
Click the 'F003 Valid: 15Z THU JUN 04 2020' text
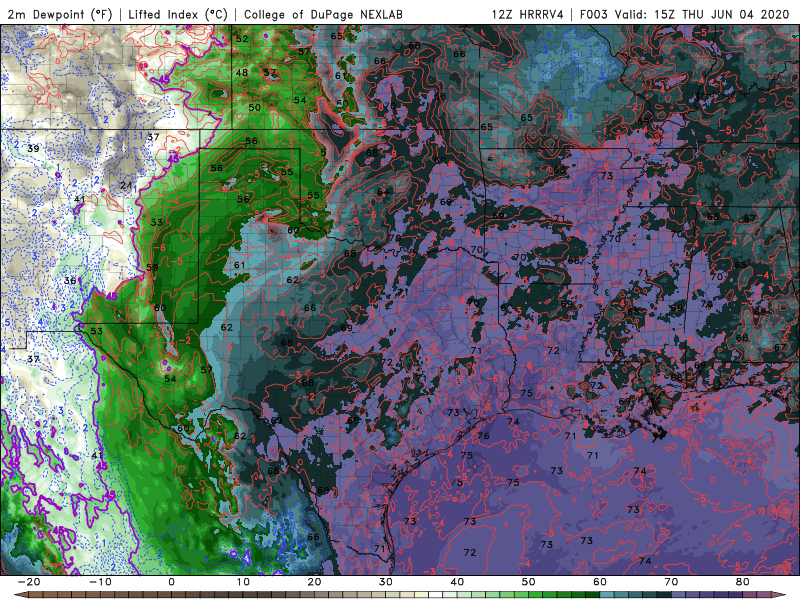tap(685, 14)
